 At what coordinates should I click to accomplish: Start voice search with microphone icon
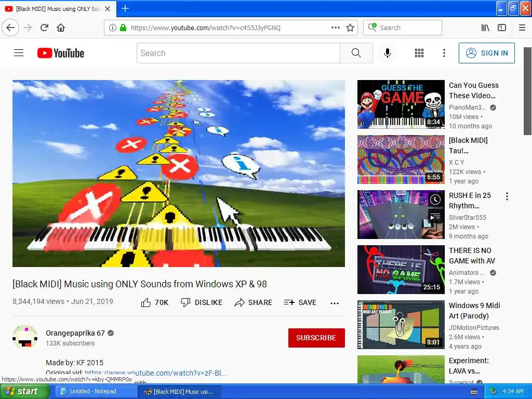388,53
